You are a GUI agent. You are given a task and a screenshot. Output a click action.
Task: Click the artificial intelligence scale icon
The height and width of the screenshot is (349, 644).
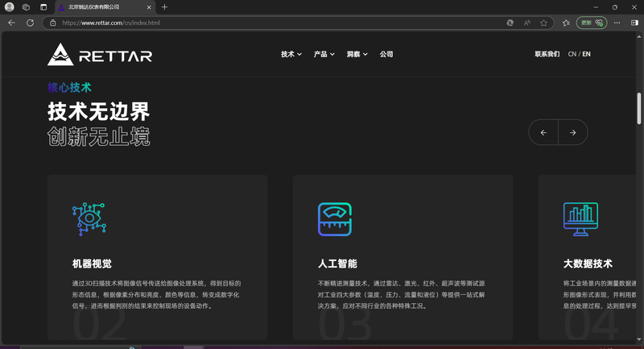(335, 219)
